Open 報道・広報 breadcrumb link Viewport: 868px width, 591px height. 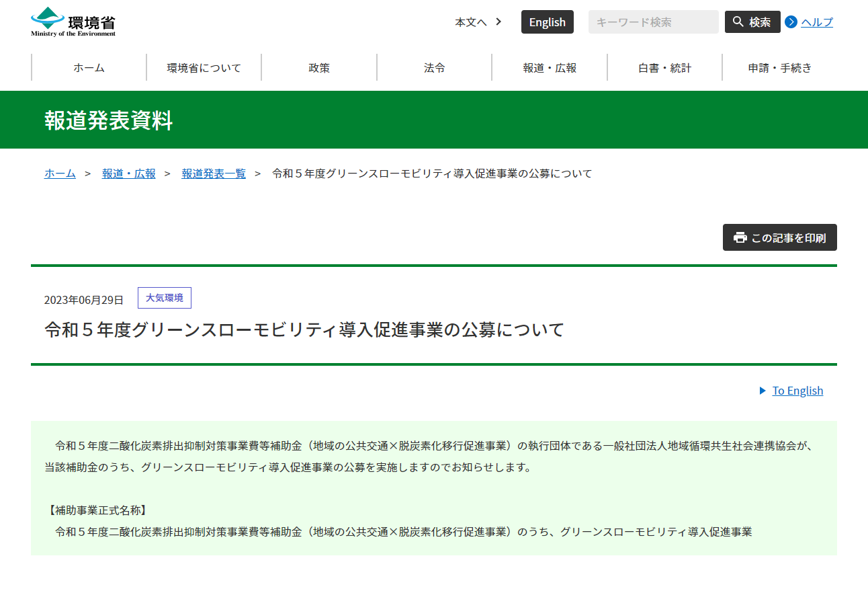click(128, 173)
